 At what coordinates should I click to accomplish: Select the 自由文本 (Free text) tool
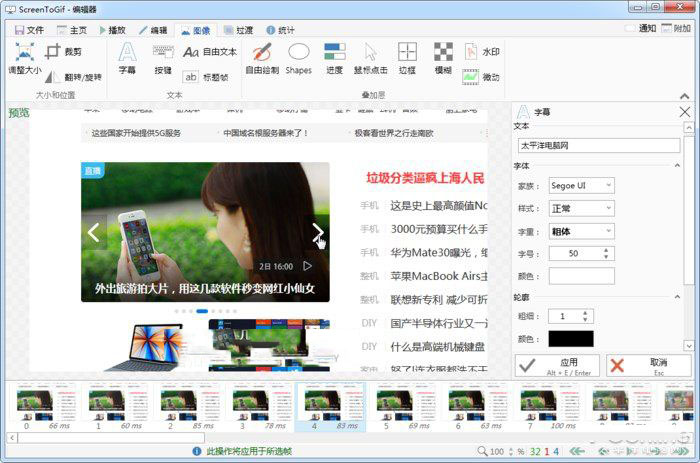pos(209,52)
